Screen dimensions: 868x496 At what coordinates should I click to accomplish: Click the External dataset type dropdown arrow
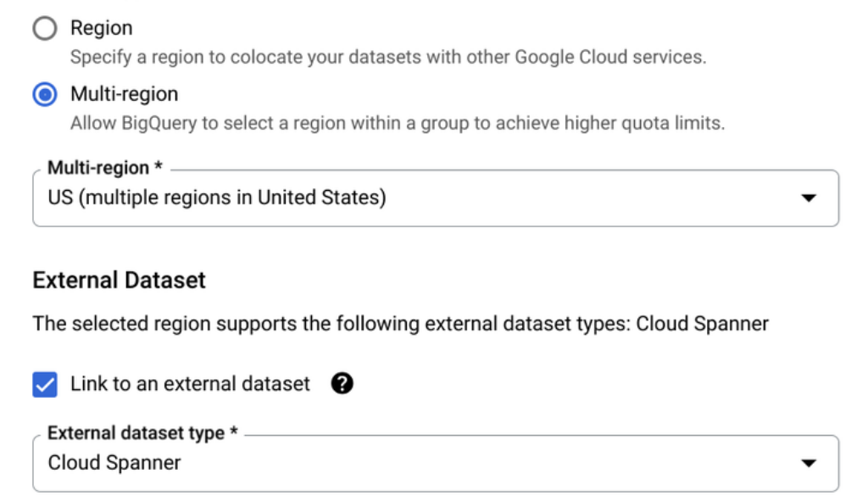[809, 463]
